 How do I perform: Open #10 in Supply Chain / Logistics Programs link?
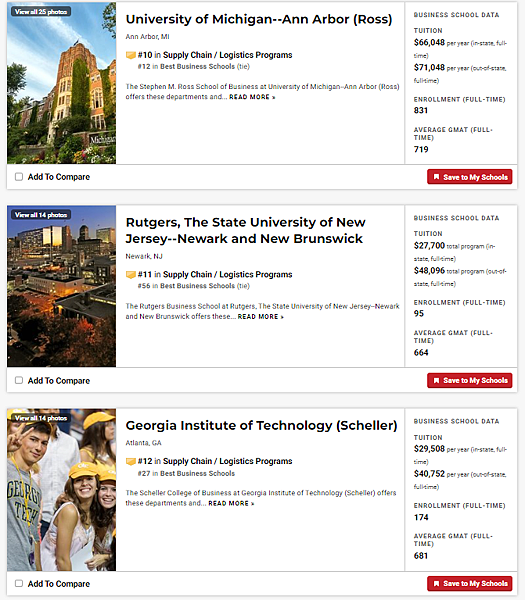(x=215, y=55)
